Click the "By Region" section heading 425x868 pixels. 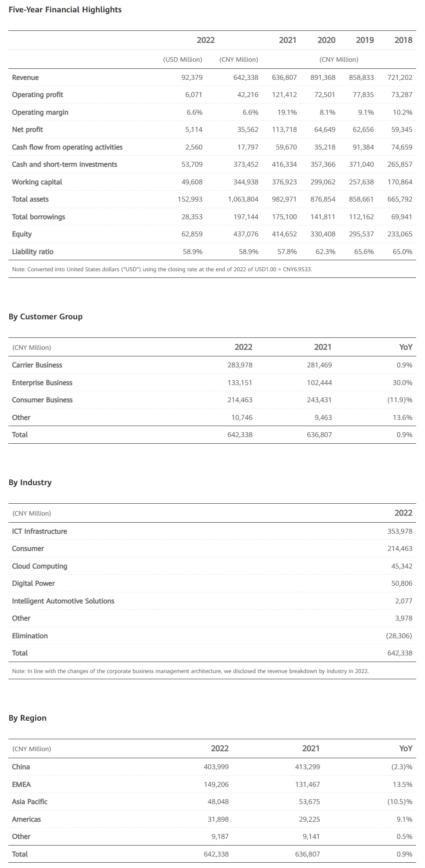27,718
